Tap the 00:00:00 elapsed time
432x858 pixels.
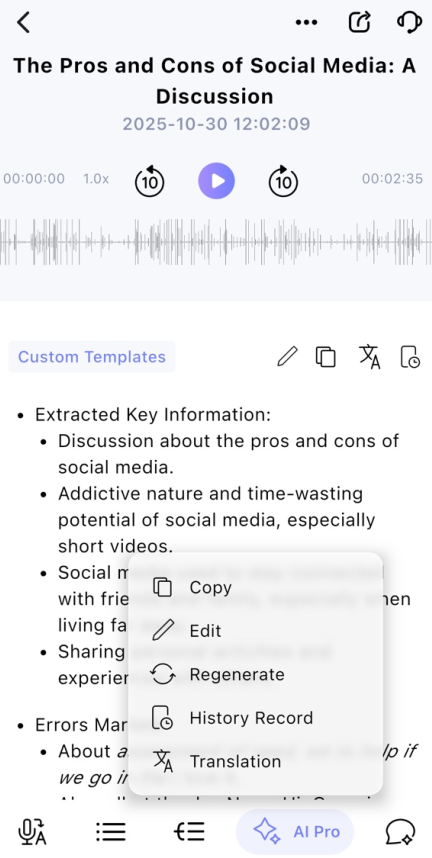34,179
